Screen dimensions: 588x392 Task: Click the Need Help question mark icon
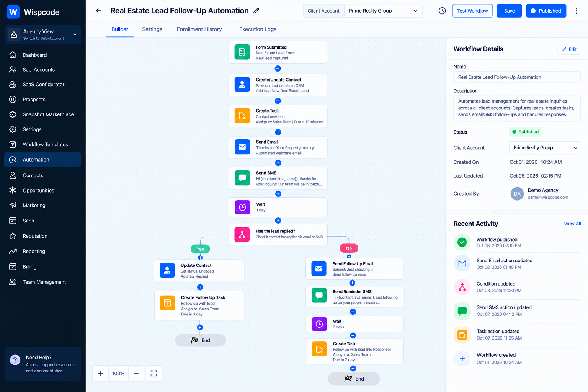click(15, 360)
